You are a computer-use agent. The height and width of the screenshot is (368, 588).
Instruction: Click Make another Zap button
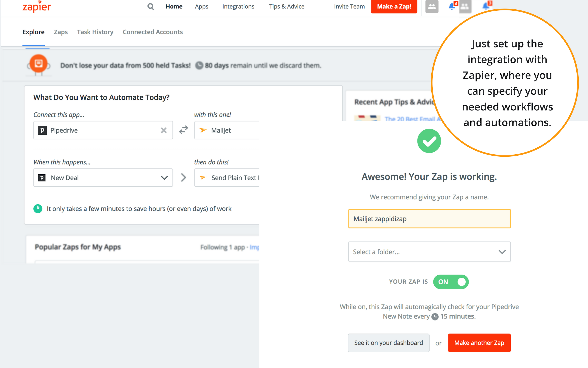pyautogui.click(x=479, y=343)
